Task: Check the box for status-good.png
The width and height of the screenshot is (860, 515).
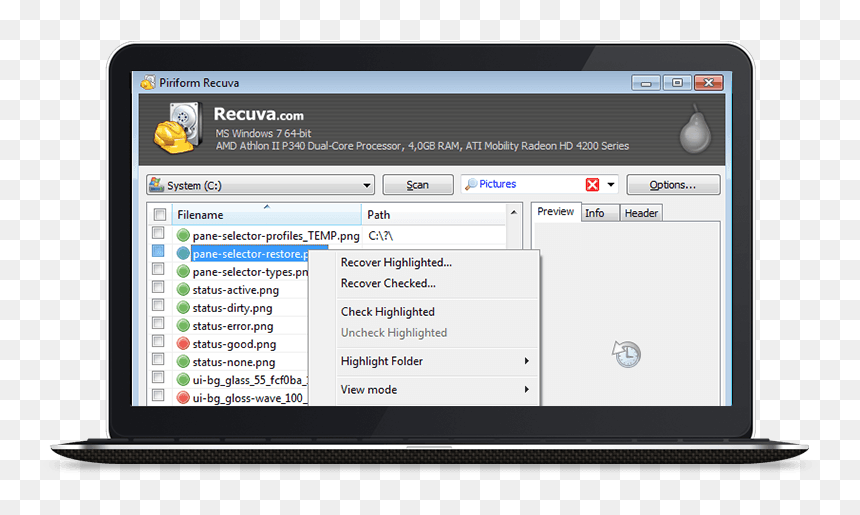Action: tap(158, 341)
